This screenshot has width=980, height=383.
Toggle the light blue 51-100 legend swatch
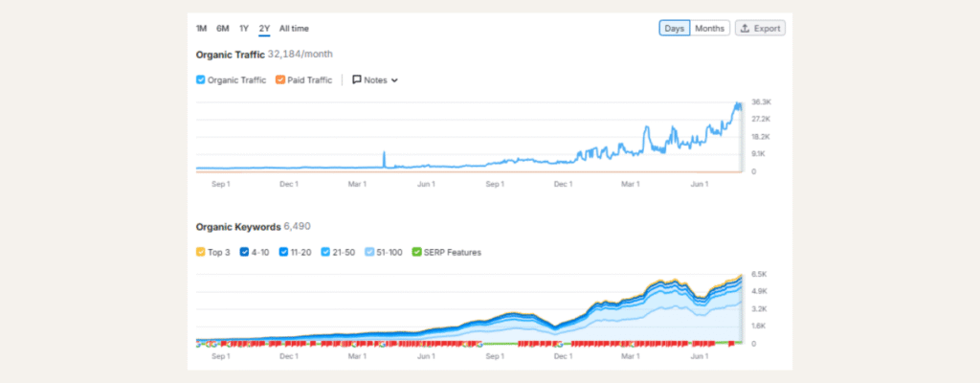[x=371, y=253]
